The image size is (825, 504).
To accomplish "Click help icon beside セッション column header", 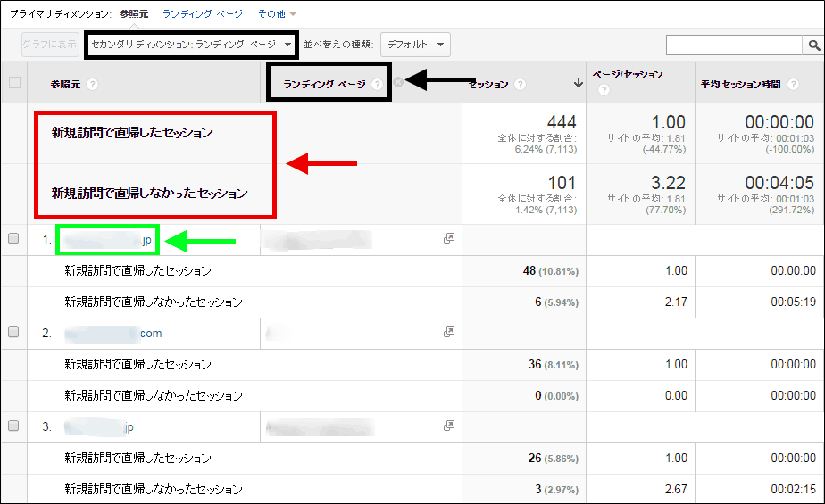I will pyautogui.click(x=521, y=85).
